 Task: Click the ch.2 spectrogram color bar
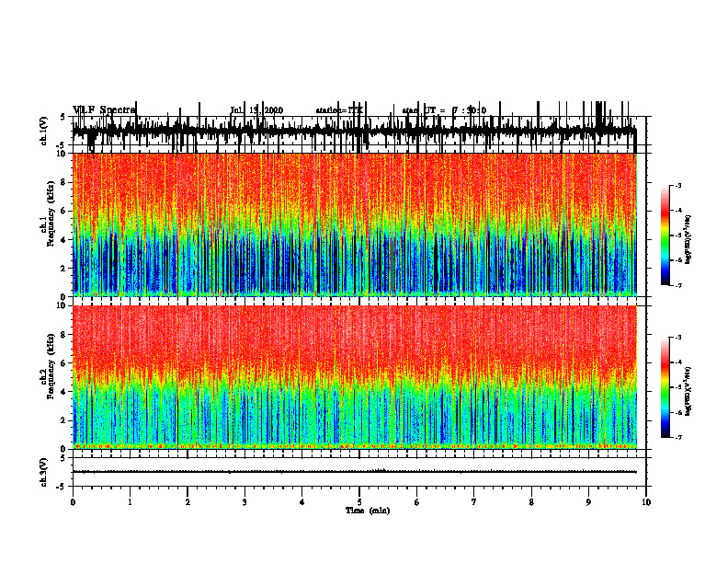(x=665, y=387)
